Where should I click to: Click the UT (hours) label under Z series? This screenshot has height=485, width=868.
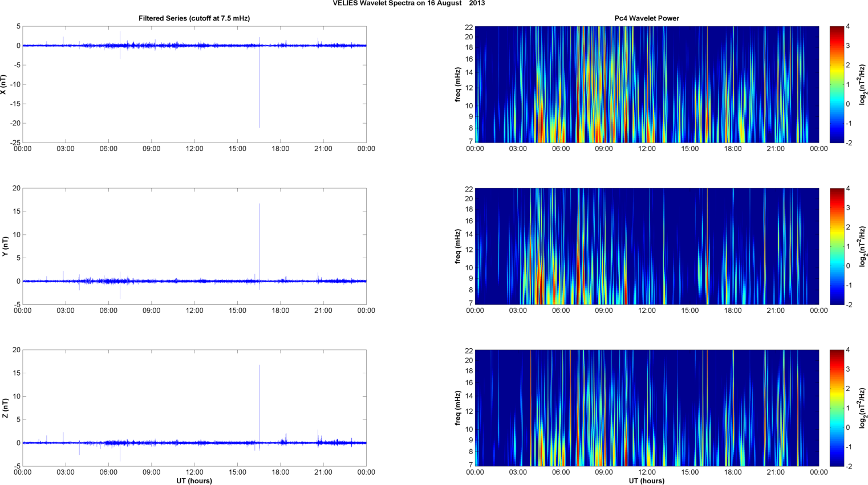tap(194, 481)
